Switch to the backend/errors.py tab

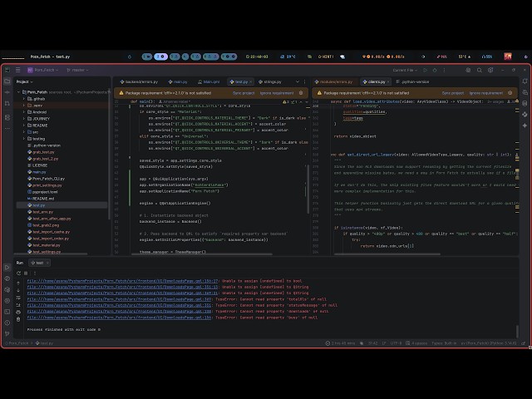[x=139, y=81]
